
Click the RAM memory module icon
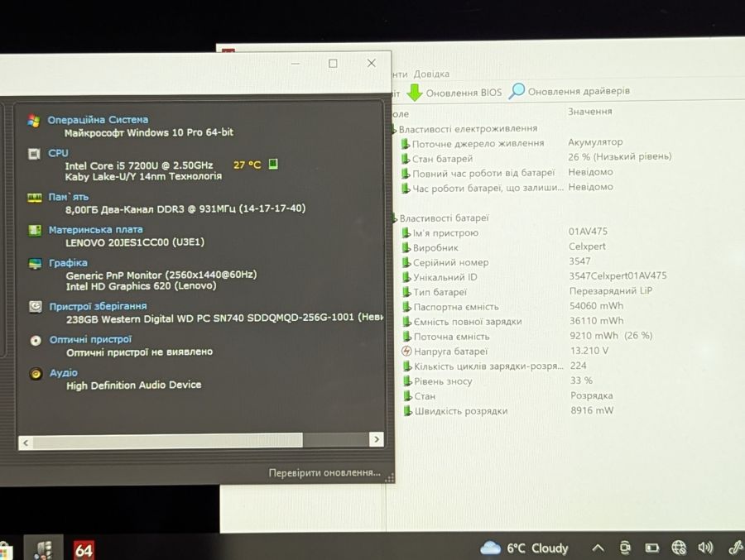click(34, 197)
